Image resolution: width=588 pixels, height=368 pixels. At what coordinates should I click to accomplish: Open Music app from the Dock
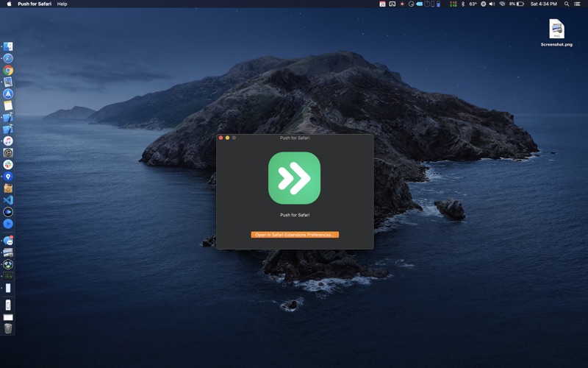(8, 141)
